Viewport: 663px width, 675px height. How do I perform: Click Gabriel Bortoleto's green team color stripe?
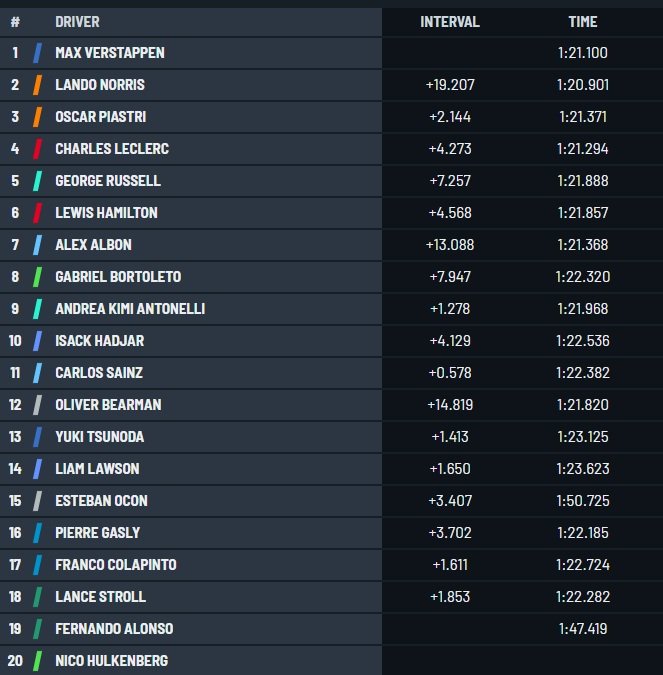point(37,277)
